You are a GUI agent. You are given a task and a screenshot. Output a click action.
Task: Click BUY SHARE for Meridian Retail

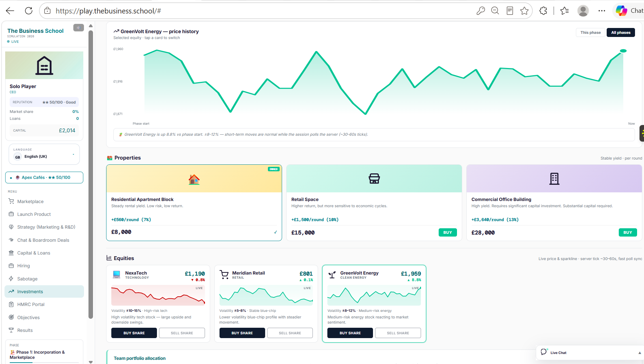(242, 333)
